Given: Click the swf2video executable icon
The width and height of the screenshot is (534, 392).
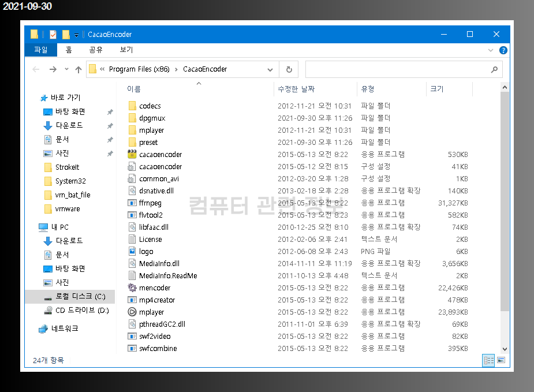Looking at the screenshot, I should (x=132, y=336).
